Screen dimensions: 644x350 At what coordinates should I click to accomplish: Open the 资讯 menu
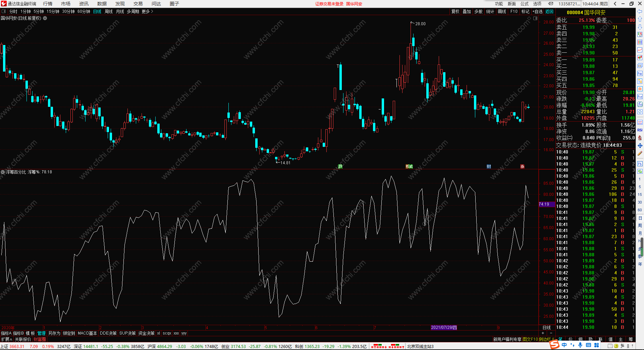[84, 4]
